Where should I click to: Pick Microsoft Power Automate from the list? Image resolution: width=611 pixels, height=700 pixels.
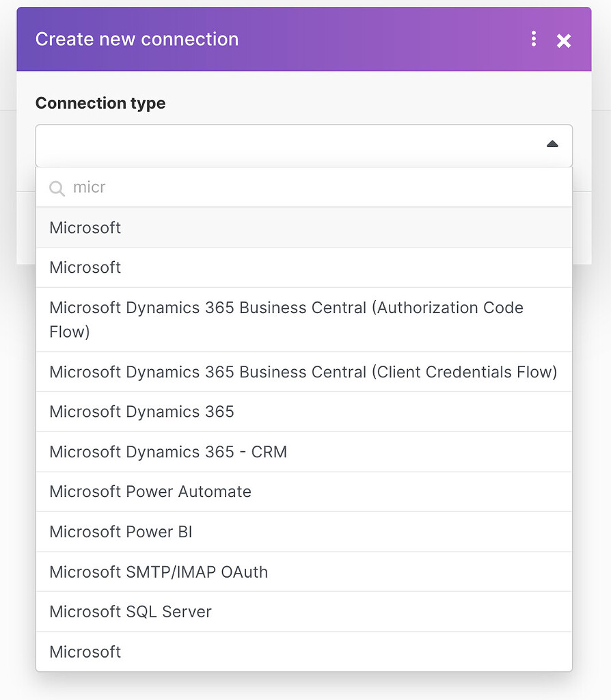149,492
